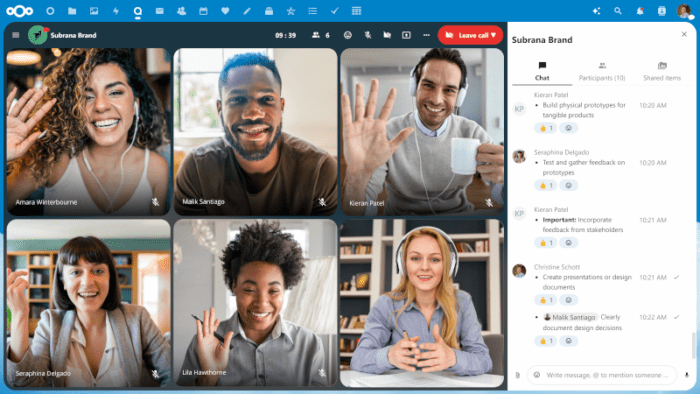Toggle the conversation list hamburger menu
Viewport: 700px width, 394px height.
[16, 35]
